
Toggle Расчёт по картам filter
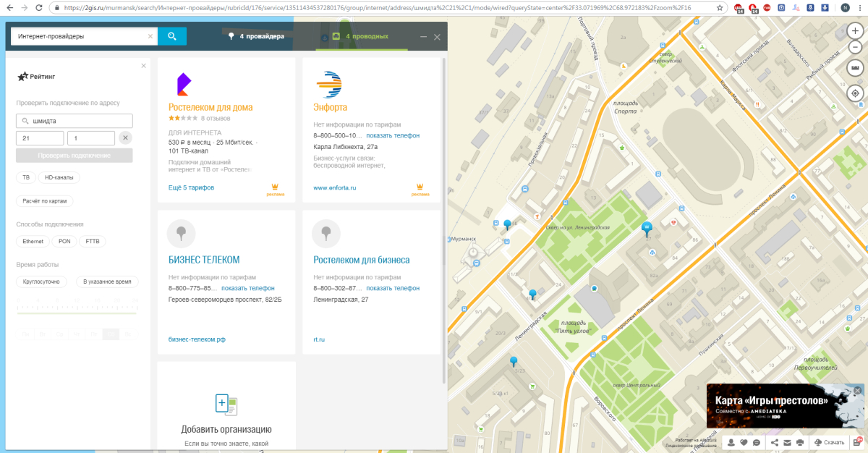coord(45,201)
